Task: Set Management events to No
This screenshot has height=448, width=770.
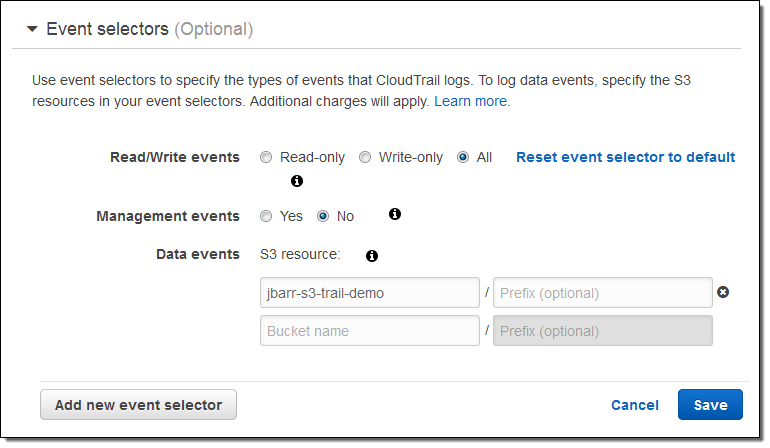Action: (323, 216)
